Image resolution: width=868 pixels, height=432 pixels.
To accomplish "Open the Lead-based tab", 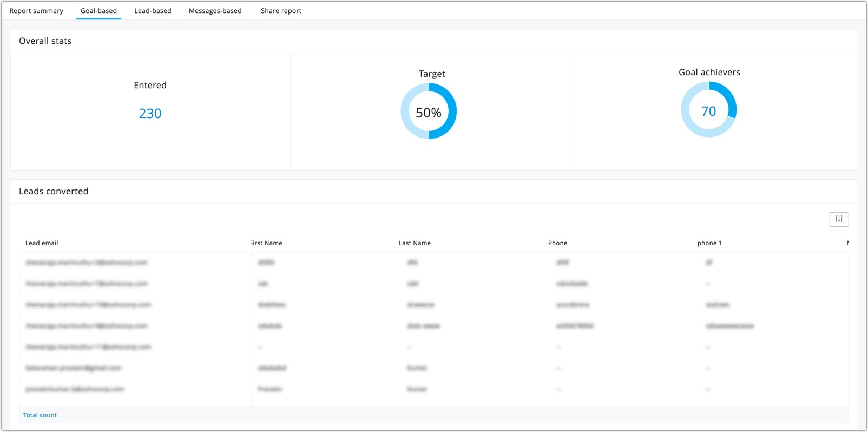I will tap(153, 11).
